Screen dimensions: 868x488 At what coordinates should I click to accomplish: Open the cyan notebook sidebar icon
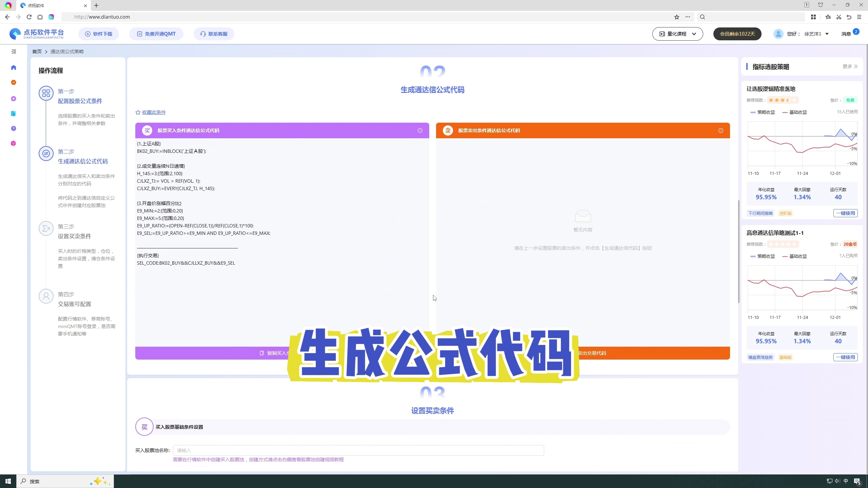[x=14, y=113]
